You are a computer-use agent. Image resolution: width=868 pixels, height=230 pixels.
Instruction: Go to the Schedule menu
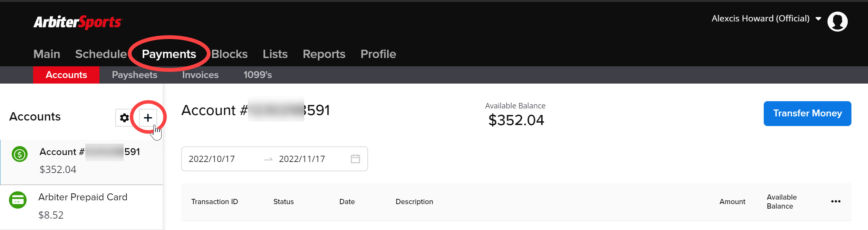coord(101,54)
